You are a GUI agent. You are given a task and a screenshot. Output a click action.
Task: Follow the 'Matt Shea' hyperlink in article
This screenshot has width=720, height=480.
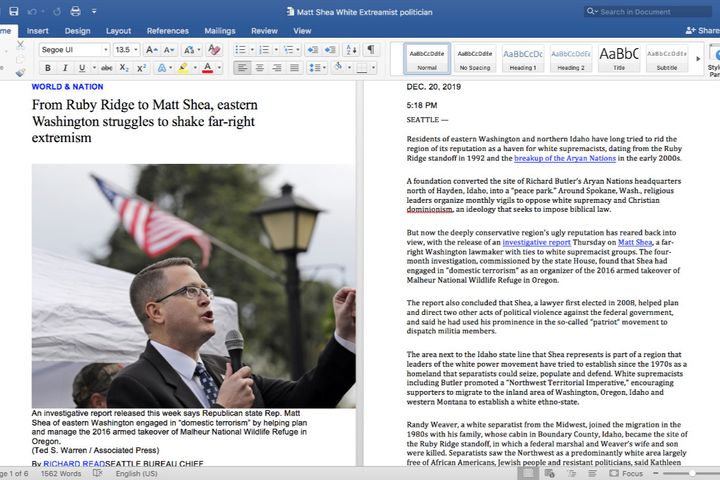coord(635,242)
